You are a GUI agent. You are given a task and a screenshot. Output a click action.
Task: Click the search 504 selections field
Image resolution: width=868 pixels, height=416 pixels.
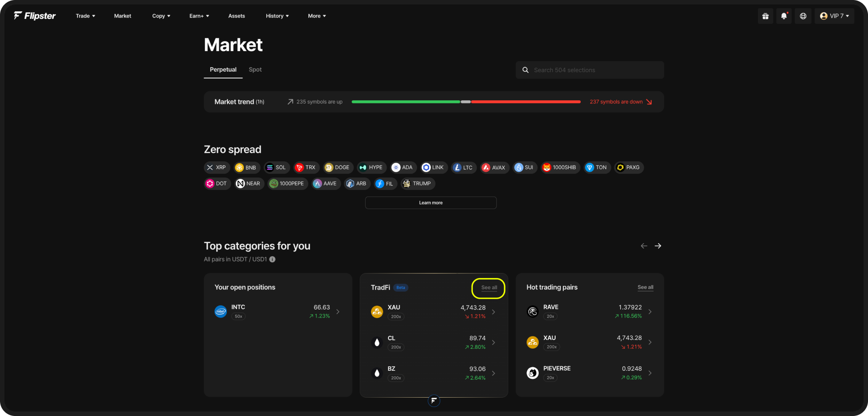pos(590,70)
